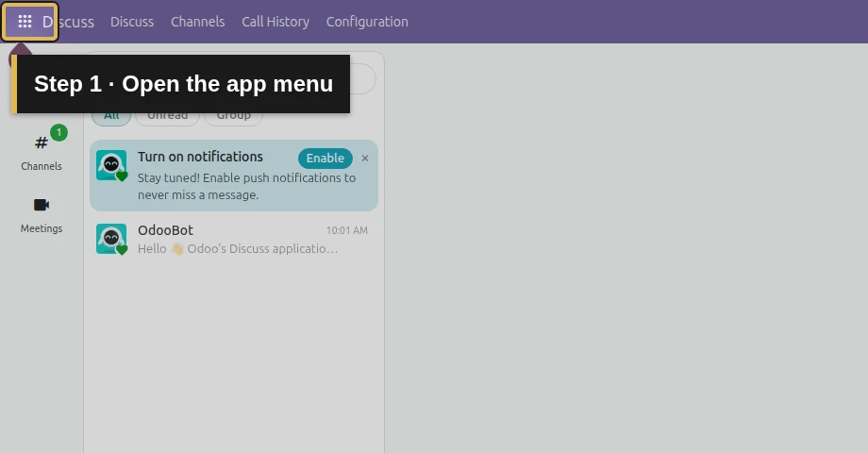Click the 10:01 AM timestamp
Screen dimensions: 868x453
tap(347, 230)
